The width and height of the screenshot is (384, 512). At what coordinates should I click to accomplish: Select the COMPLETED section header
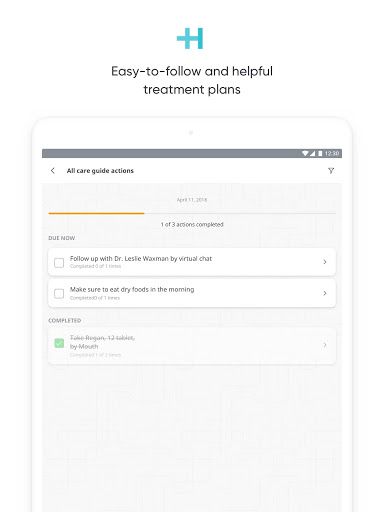[65, 321]
